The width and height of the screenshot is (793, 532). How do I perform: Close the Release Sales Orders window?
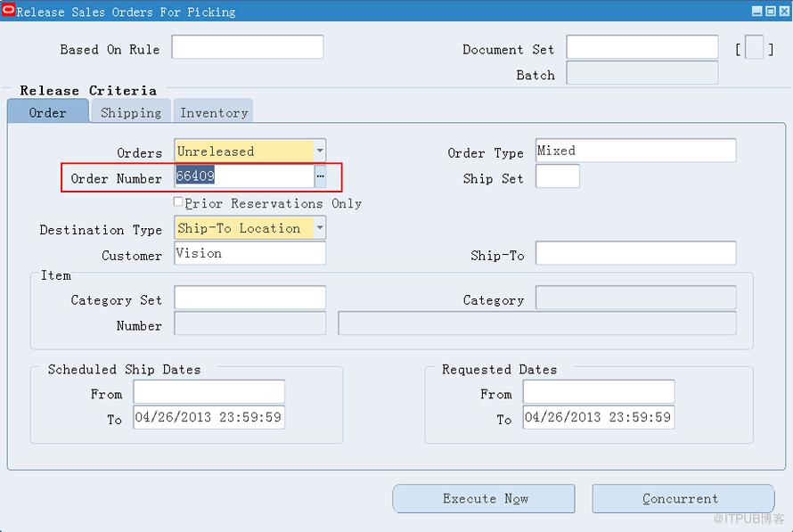coord(784,11)
